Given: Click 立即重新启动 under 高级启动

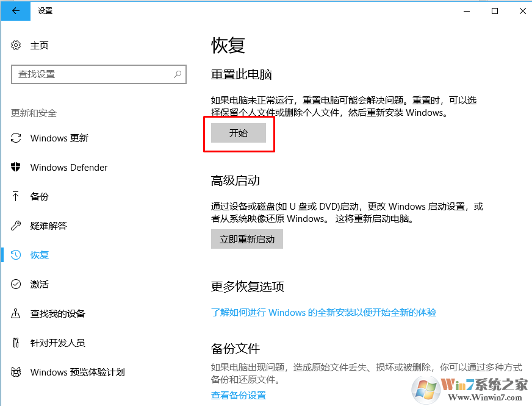Looking at the screenshot, I should (246, 239).
